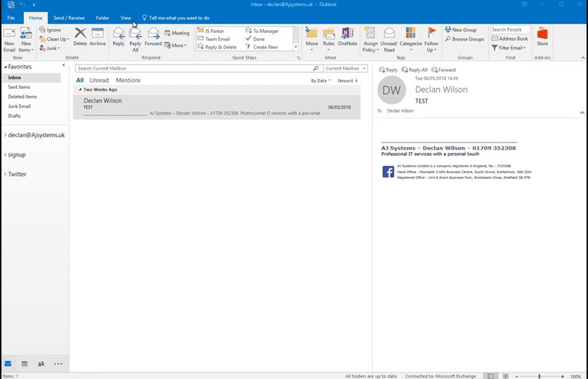The width and height of the screenshot is (588, 379).
Task: Open People view in navigation bar
Action: click(41, 364)
